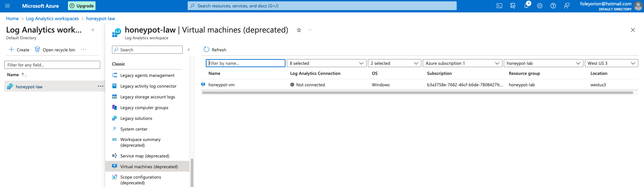Go to Log Analytics workspaces breadcrumb
The image size is (644, 187).
pos(52,18)
